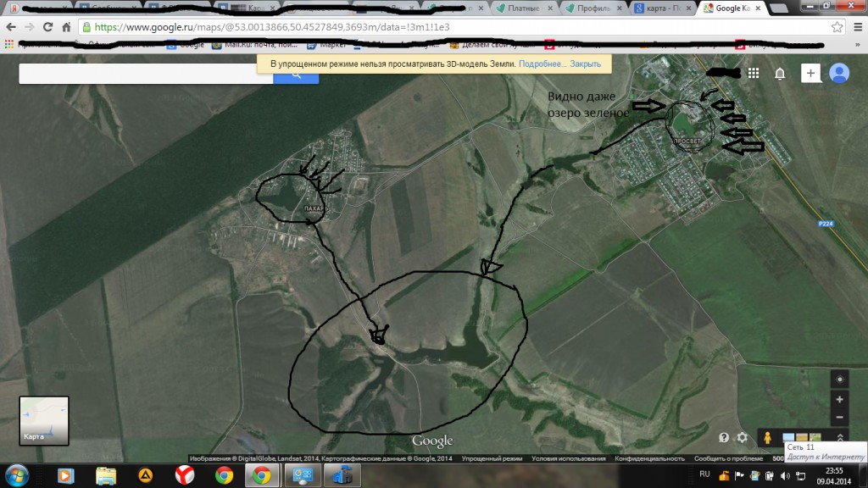Screen dimensions: 868x488
Task: Click the blue map search button
Action: (297, 75)
